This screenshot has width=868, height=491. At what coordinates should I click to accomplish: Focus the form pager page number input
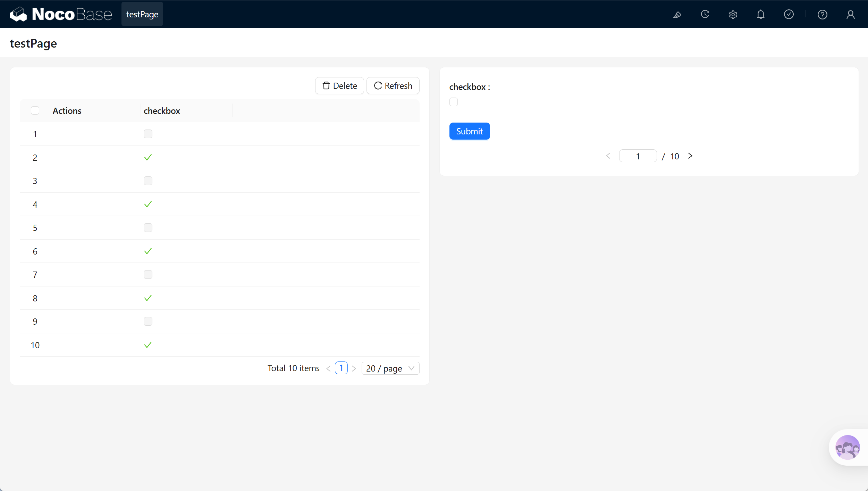[x=638, y=156]
